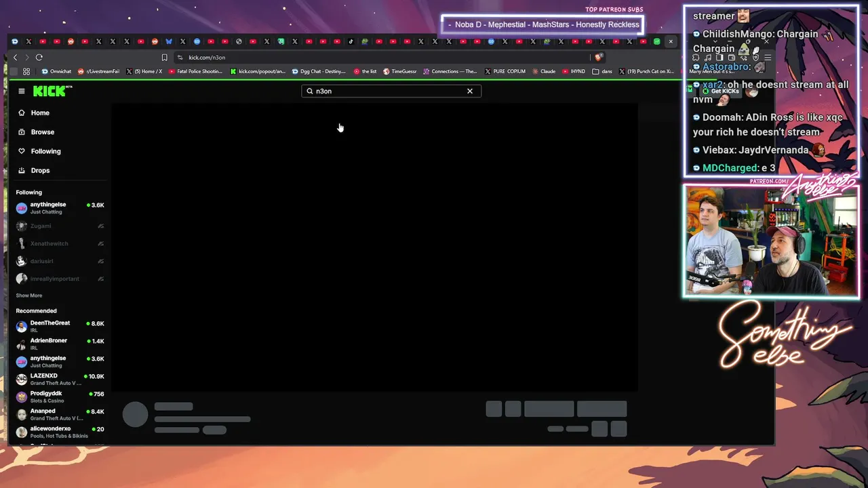Open the dans bookmarks folder
The width and height of the screenshot is (868, 488).
click(601, 71)
